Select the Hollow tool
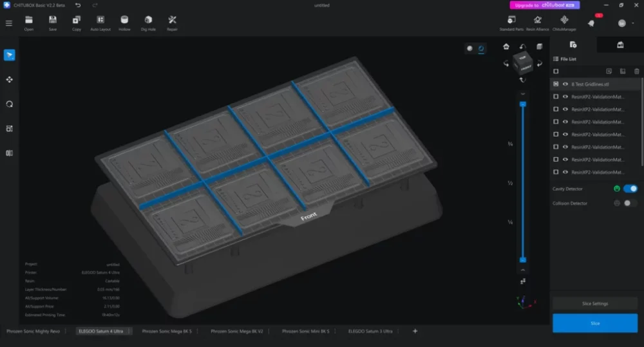The height and width of the screenshot is (347, 644). (x=124, y=23)
